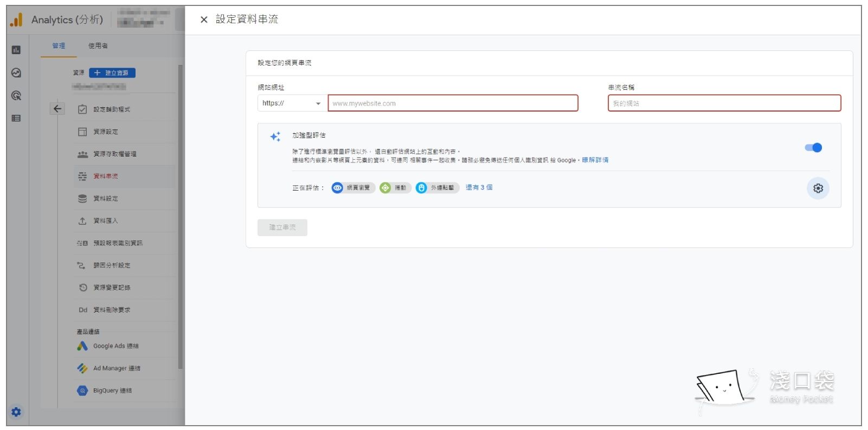Viewport: 868px width, 430px height.
Task: Open the enhanced measurement gear settings
Action: (x=818, y=188)
